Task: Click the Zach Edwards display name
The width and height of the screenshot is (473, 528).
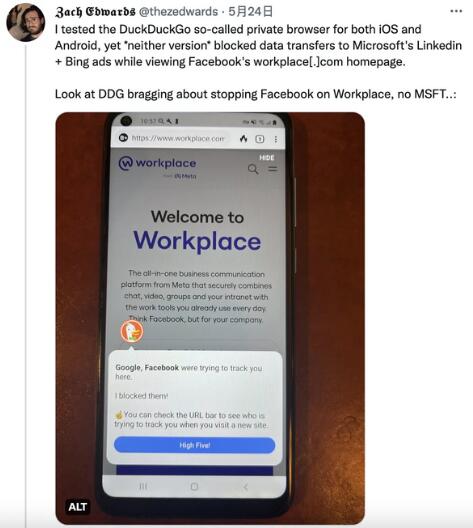Action: 96,12
